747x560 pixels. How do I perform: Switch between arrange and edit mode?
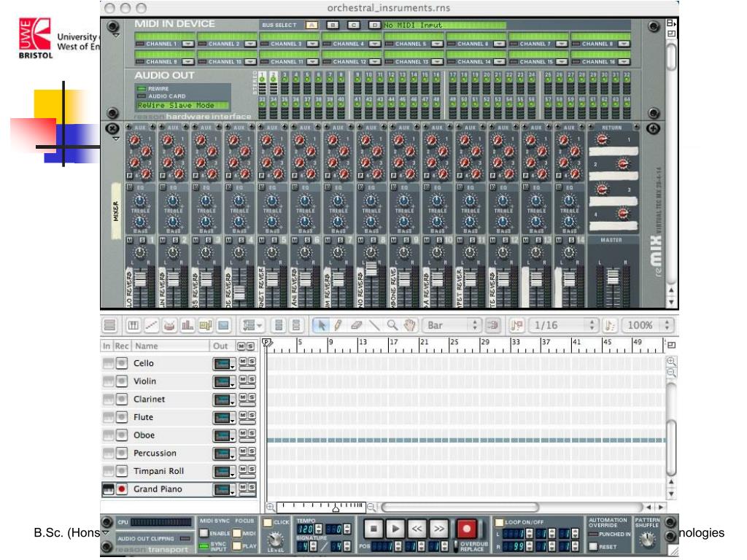(110, 325)
